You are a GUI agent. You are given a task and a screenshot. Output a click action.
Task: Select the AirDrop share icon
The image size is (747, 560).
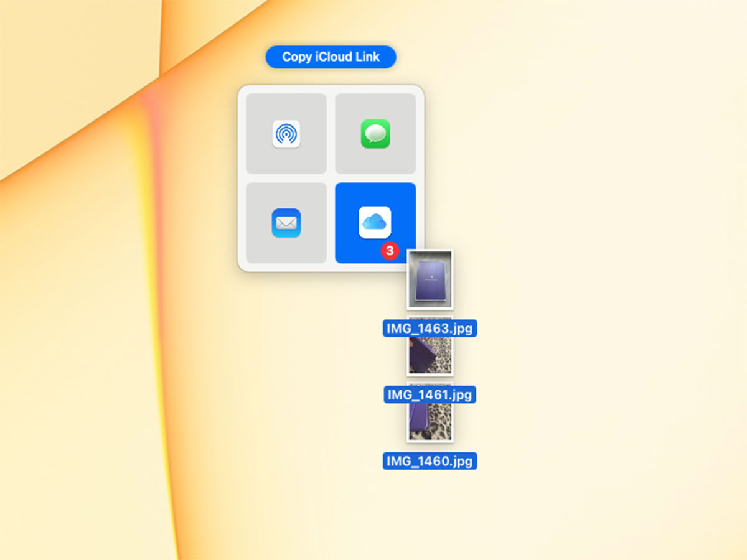tap(286, 134)
